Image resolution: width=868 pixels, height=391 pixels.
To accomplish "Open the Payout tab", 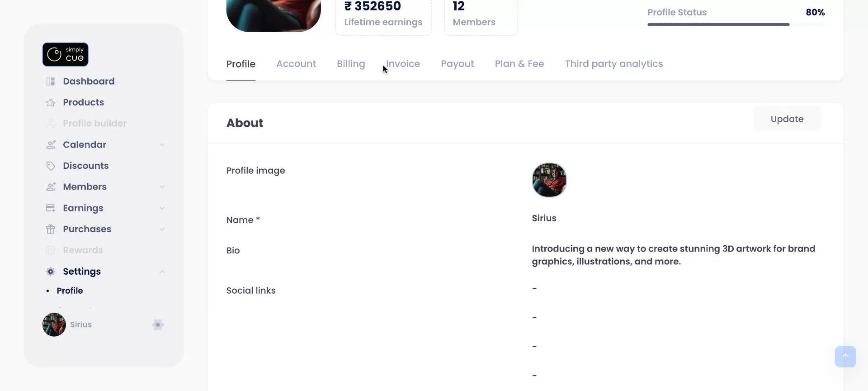I will 457,64.
